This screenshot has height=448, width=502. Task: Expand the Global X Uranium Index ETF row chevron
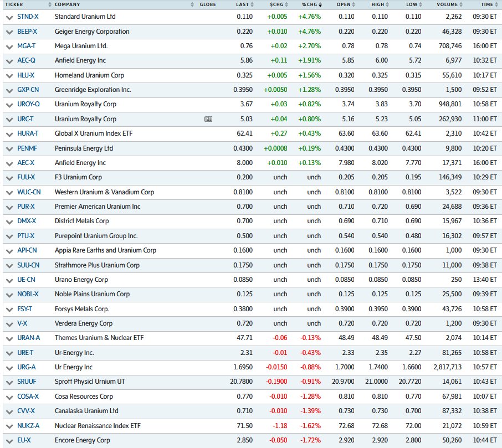click(9, 133)
